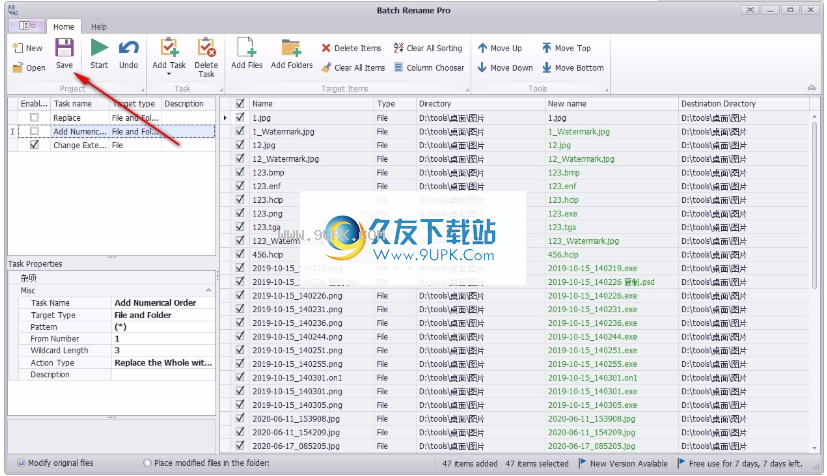Click the 47 items selected status text
Viewport: 827px width, 476px height.
pos(537,463)
